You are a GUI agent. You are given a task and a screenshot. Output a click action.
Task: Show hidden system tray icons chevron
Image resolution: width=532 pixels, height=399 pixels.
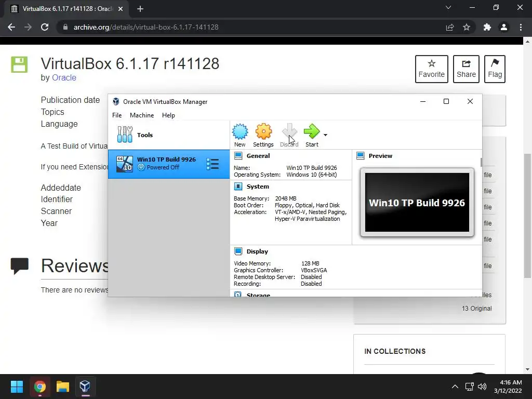(x=455, y=387)
